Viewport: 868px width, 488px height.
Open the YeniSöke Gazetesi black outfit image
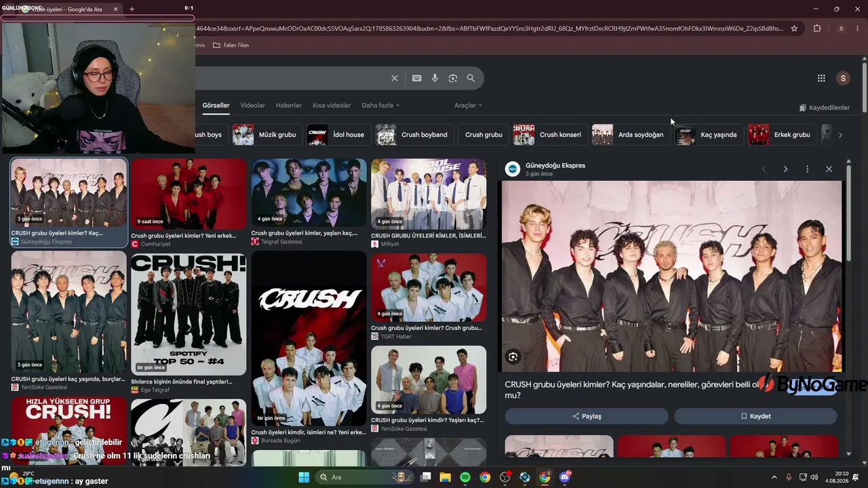68,312
